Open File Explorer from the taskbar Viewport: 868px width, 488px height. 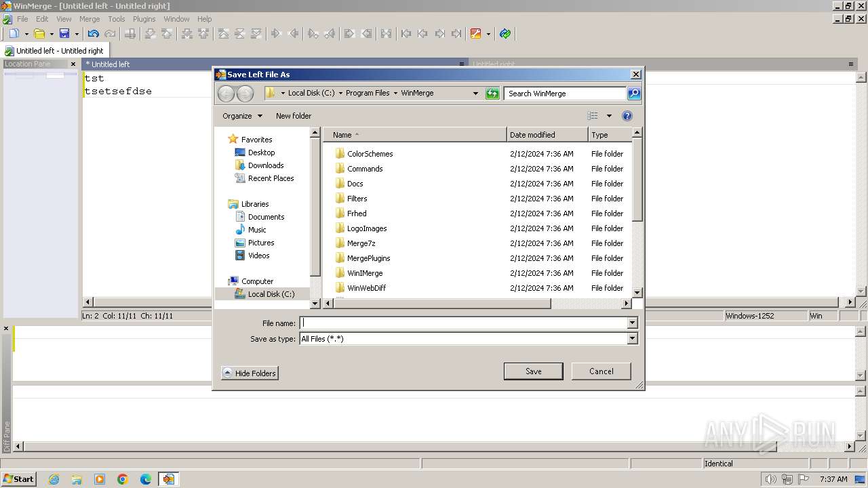point(77,479)
